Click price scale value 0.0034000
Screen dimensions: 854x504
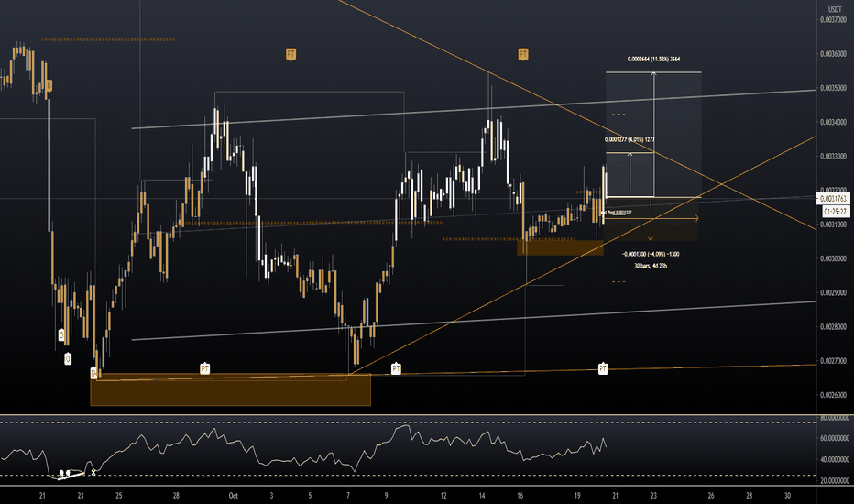[833, 122]
